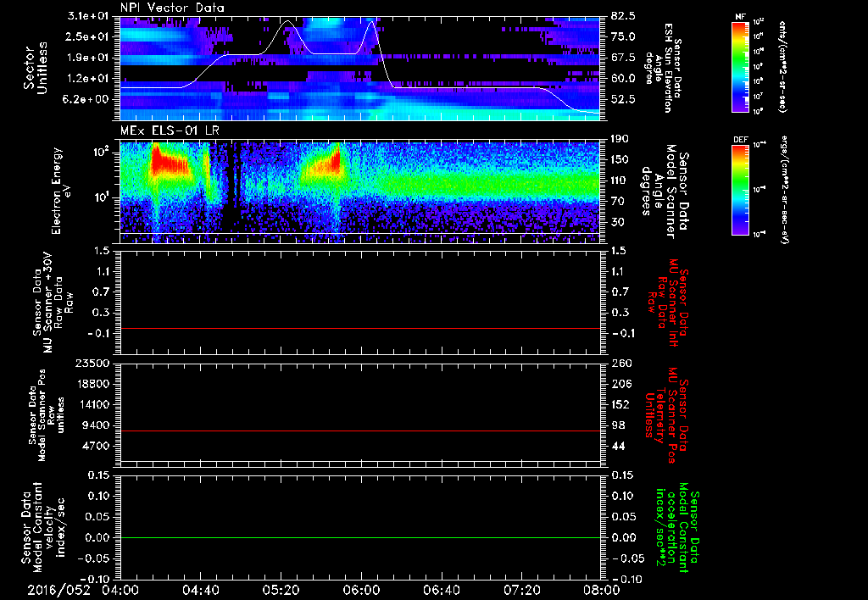Click the 23500 scanner position tick
Screen dimensions: 868x600
click(x=94, y=363)
